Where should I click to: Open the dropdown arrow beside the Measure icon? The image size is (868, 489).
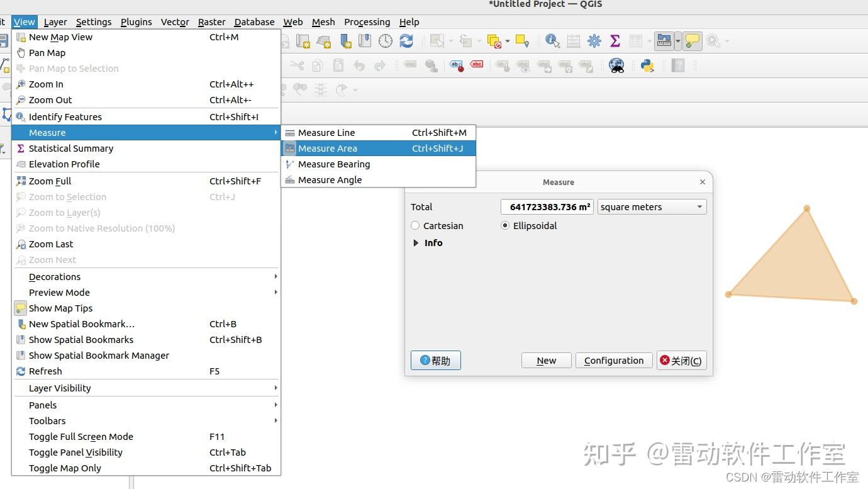pyautogui.click(x=677, y=41)
